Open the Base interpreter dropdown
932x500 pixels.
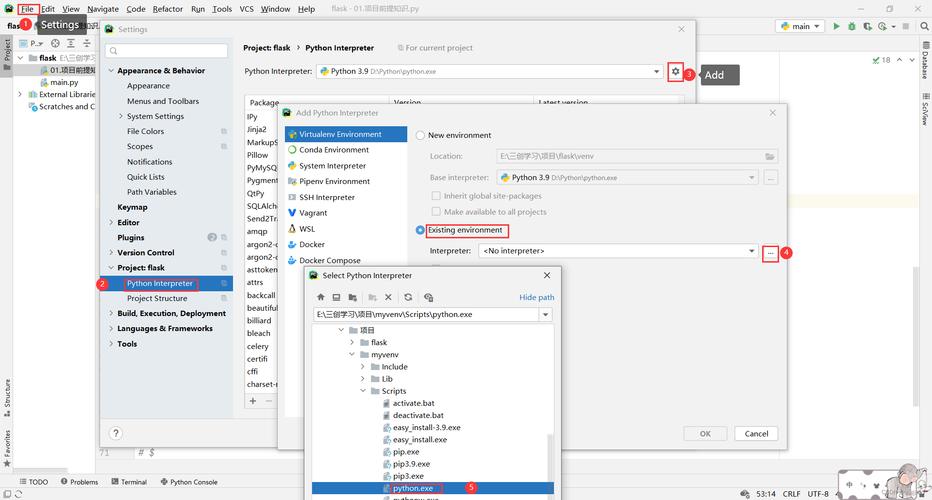coord(627,177)
